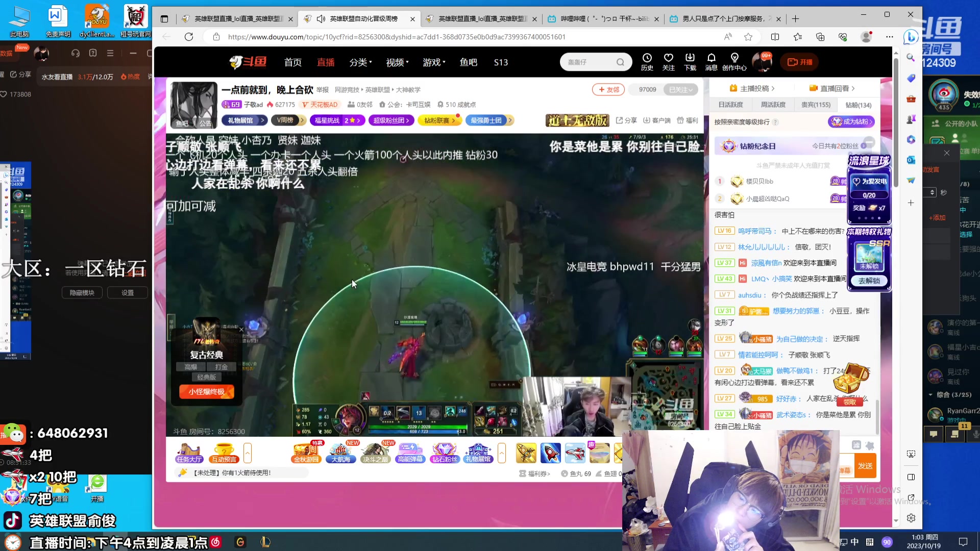The width and height of the screenshot is (980, 551).
Task: Open the 互动预言 trophy icon
Action: (224, 453)
